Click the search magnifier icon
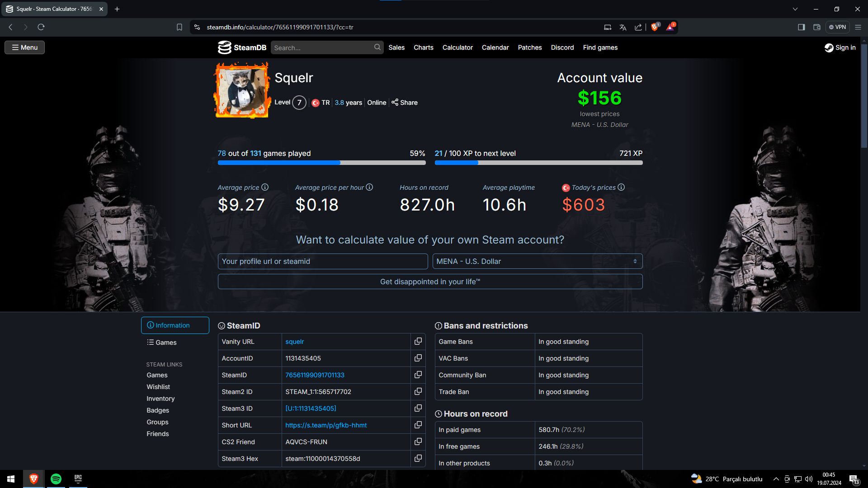868x488 pixels. click(x=377, y=47)
